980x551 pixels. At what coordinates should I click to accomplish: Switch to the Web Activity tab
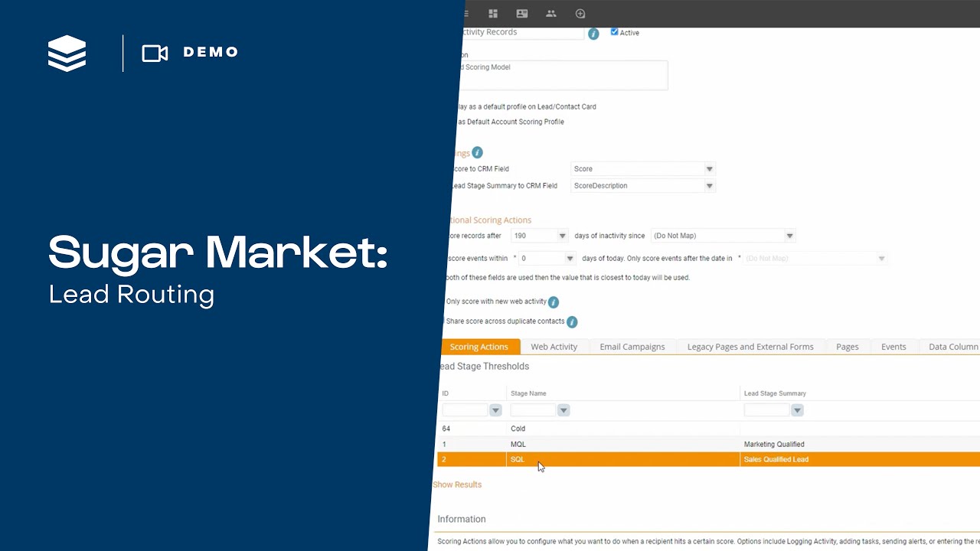coord(554,347)
